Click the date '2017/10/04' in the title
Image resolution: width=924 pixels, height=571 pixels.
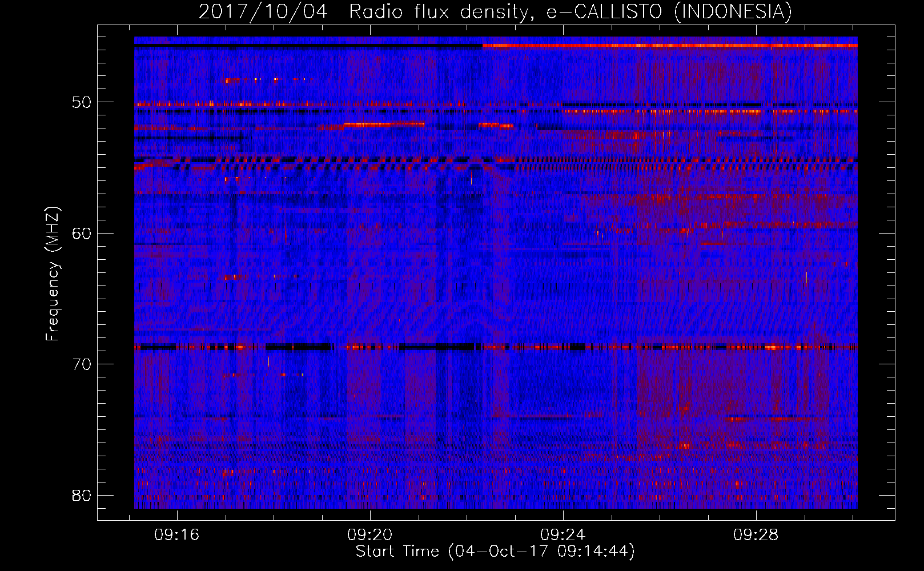[x=263, y=11]
